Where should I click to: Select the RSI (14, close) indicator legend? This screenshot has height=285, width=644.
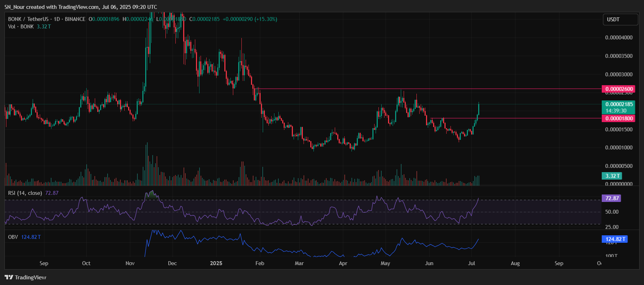(25, 193)
